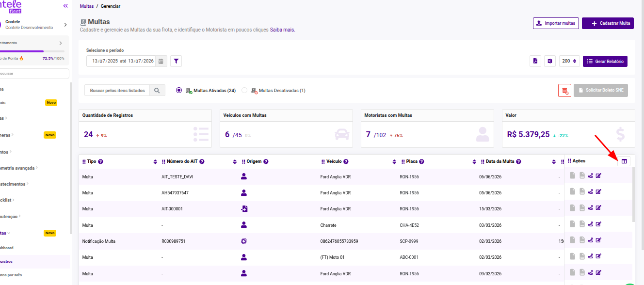Export the list as Excel

pos(550,61)
